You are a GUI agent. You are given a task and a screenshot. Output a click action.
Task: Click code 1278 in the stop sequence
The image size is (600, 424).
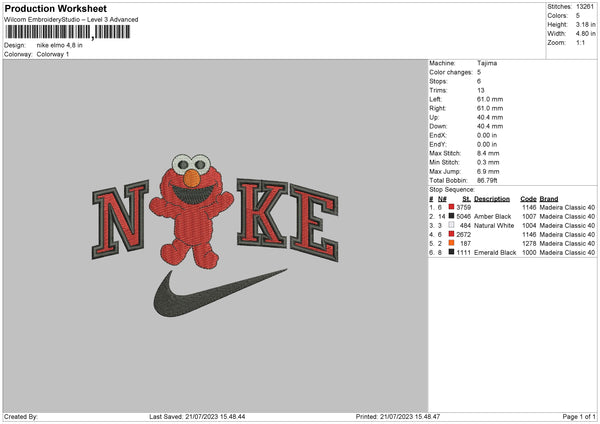[x=529, y=243]
